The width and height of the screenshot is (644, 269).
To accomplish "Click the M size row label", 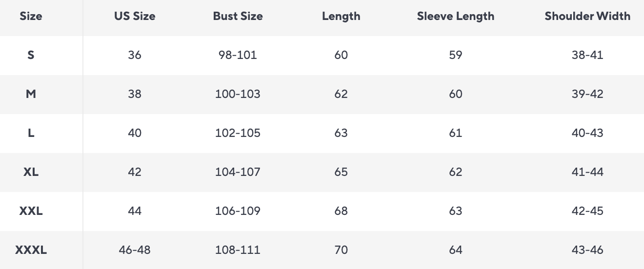I will [31, 94].
